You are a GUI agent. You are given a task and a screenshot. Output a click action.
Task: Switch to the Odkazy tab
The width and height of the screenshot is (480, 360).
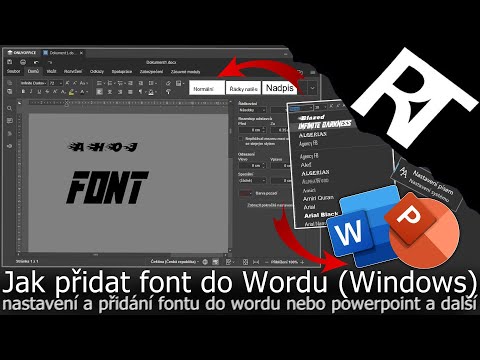[x=97, y=71]
